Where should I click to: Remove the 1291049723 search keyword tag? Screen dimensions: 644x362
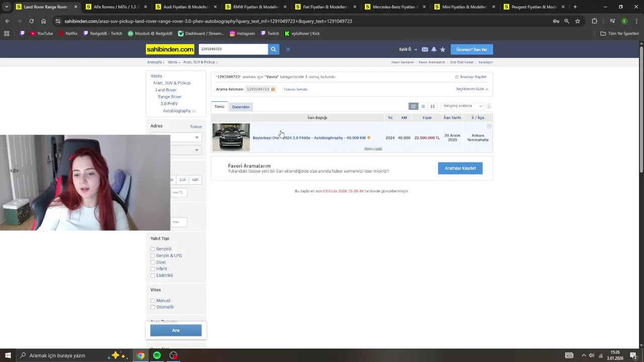pos(273,89)
